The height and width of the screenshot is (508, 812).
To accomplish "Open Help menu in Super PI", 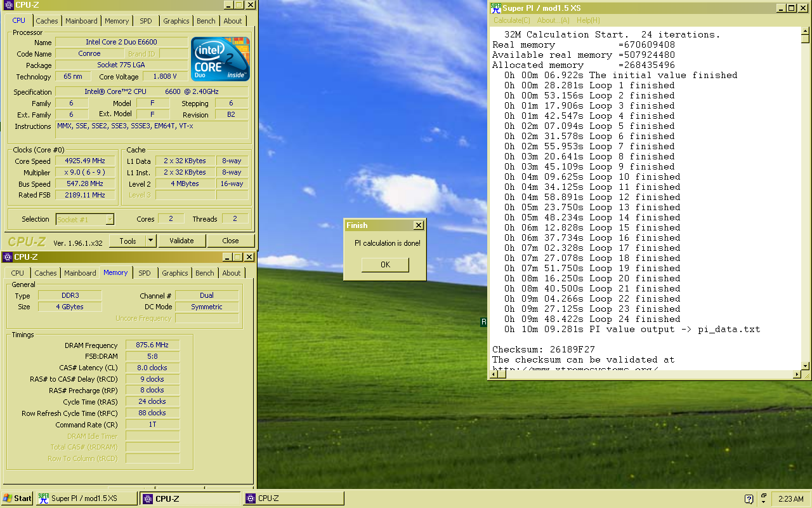I will coord(588,20).
